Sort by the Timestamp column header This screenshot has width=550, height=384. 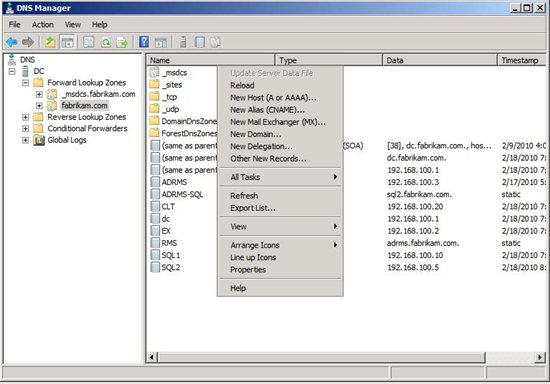522,60
